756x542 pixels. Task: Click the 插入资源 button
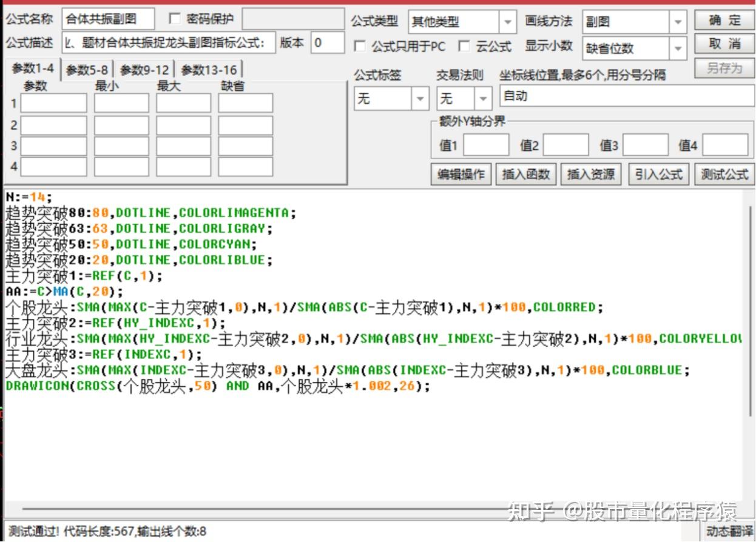click(591, 175)
